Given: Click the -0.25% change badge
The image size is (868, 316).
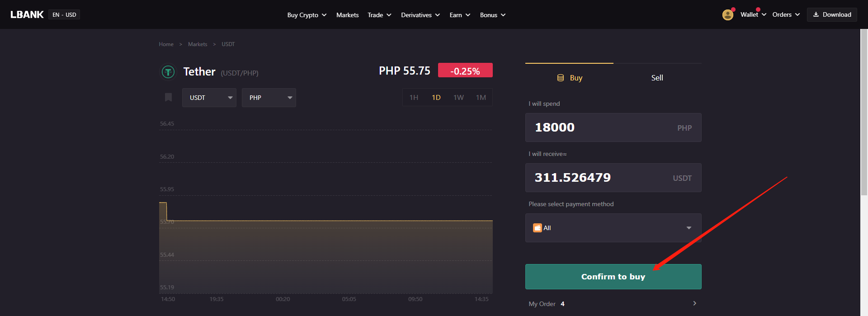Looking at the screenshot, I should (x=465, y=71).
